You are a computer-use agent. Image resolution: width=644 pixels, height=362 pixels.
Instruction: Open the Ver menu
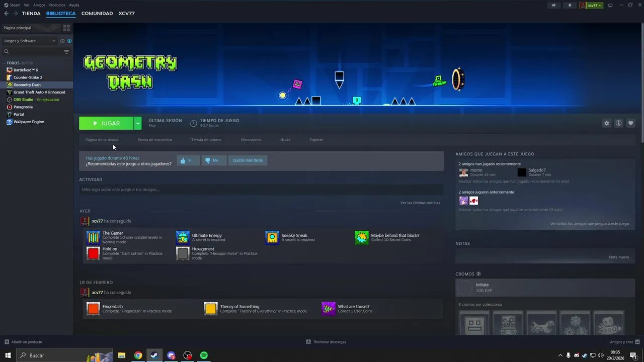(x=27, y=5)
